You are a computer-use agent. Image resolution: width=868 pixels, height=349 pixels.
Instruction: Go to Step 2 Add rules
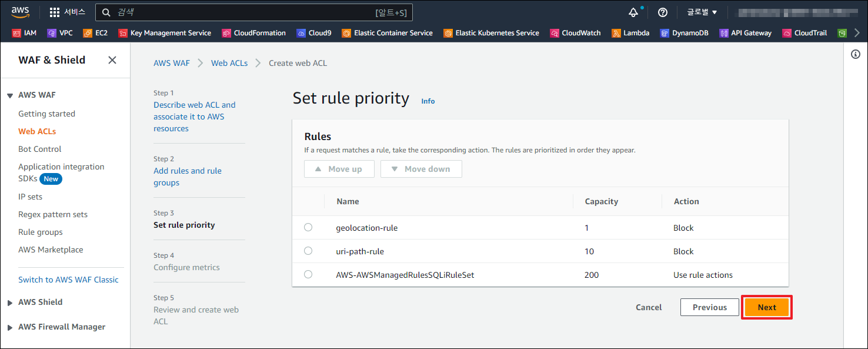(x=188, y=177)
